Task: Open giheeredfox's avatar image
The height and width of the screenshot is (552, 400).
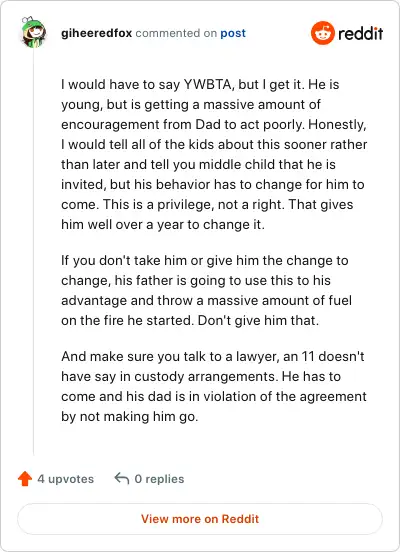Action: point(33,32)
